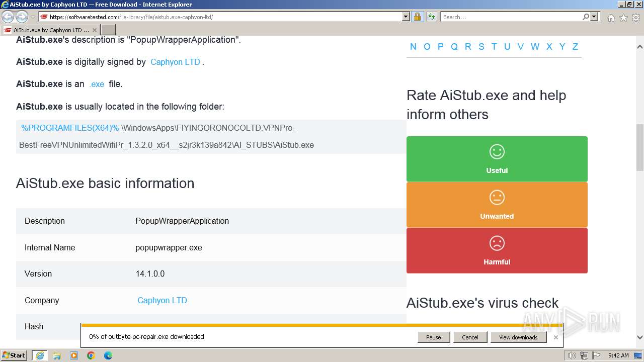Expand the address bar history dropdown
The width and height of the screenshot is (644, 362).
click(406, 17)
